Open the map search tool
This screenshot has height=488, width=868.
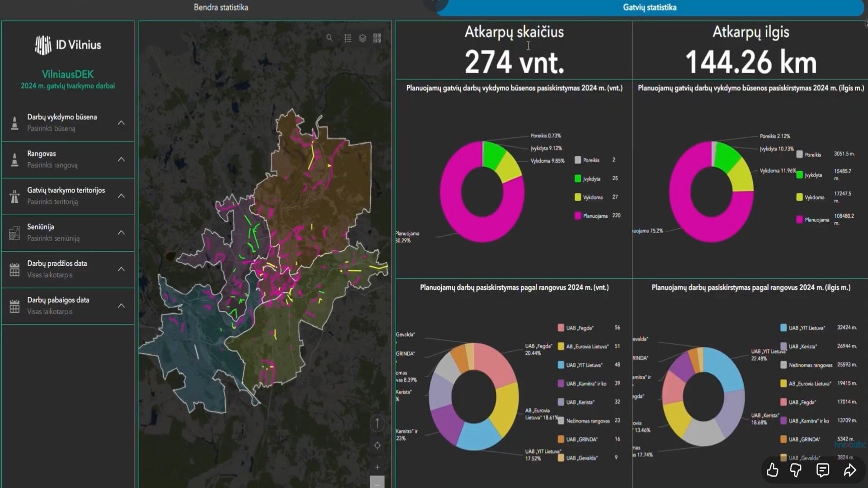(330, 38)
